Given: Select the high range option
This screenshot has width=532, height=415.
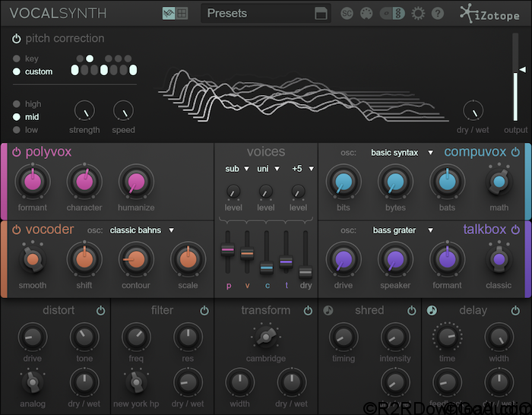Looking at the screenshot, I should (16, 104).
